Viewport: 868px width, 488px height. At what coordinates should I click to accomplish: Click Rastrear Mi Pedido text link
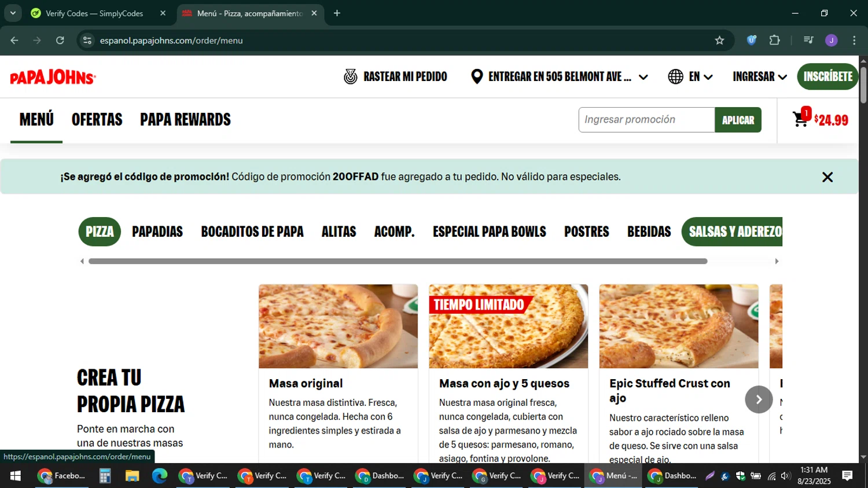pyautogui.click(x=405, y=76)
